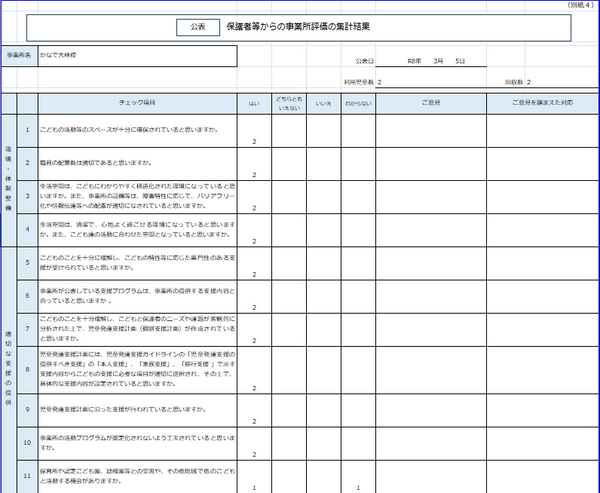Click the はい count 2 in row 2
This screenshot has width=600, height=493.
[x=254, y=175]
